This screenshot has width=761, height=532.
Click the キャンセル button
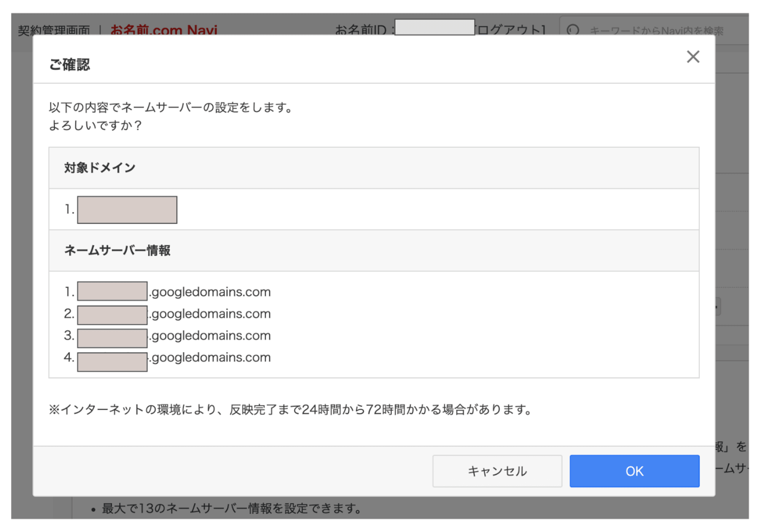pos(497,471)
